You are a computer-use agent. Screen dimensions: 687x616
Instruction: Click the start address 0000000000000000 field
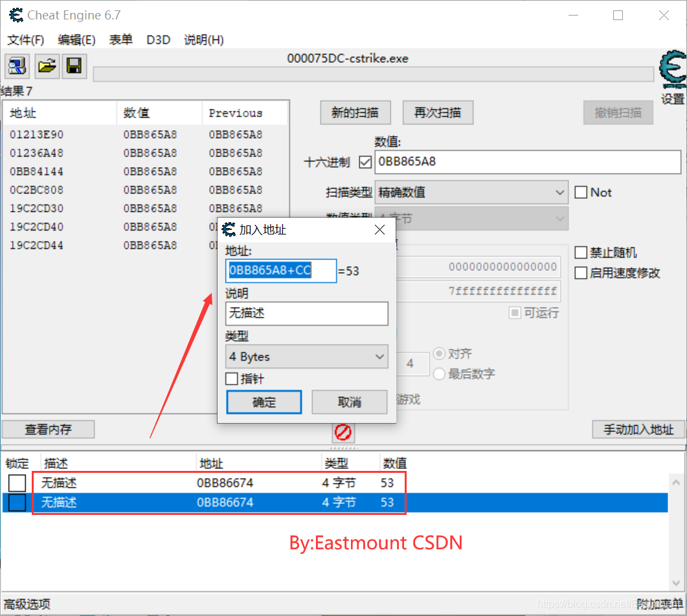tap(478, 267)
